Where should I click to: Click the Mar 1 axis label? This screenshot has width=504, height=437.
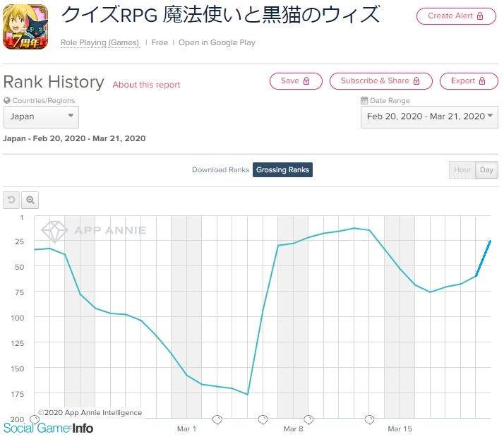186,429
